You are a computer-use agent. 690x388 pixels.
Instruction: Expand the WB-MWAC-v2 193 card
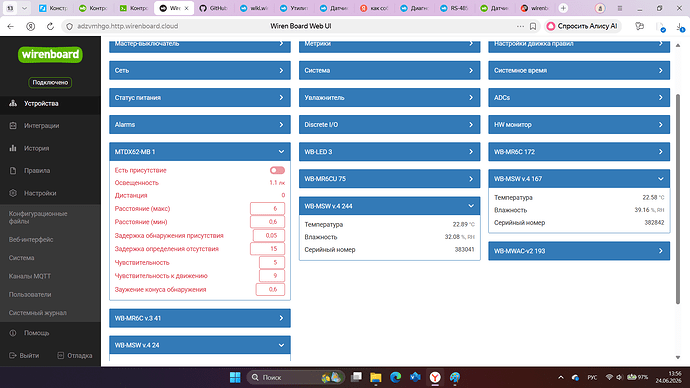pyautogui.click(x=579, y=251)
